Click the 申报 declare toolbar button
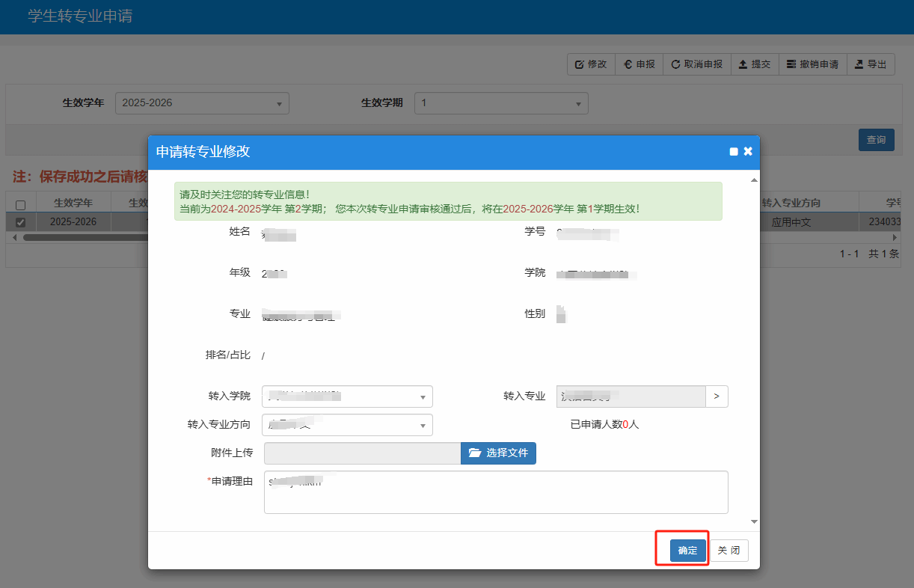914x588 pixels. pyautogui.click(x=640, y=64)
